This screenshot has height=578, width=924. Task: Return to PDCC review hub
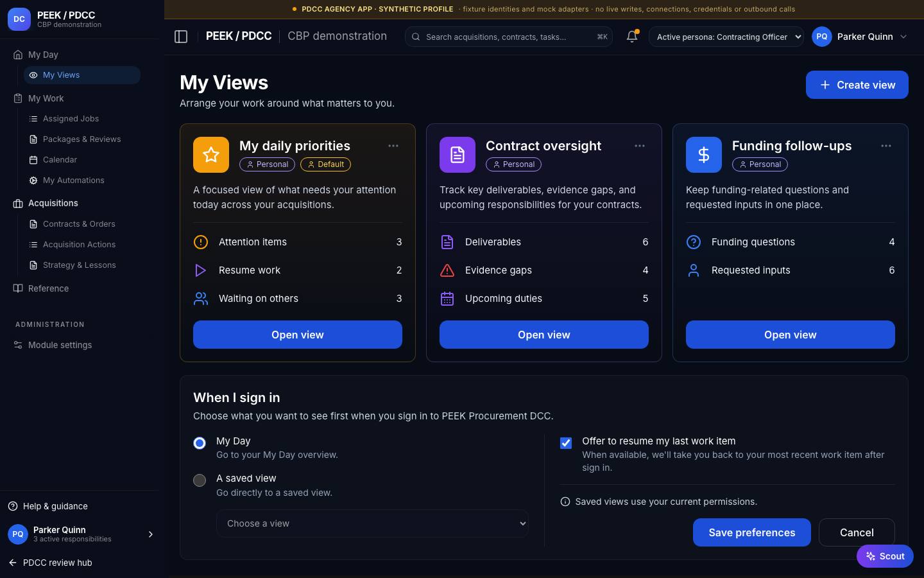pyautogui.click(x=51, y=563)
